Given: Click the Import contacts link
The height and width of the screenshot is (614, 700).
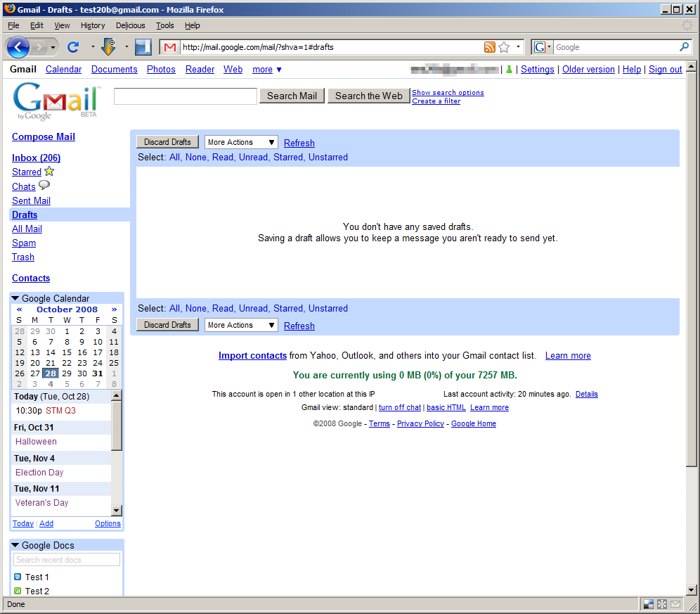Looking at the screenshot, I should 253,356.
